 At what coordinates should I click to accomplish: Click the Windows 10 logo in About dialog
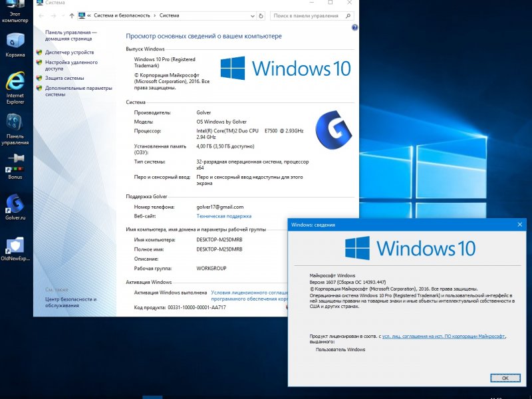[410, 248]
